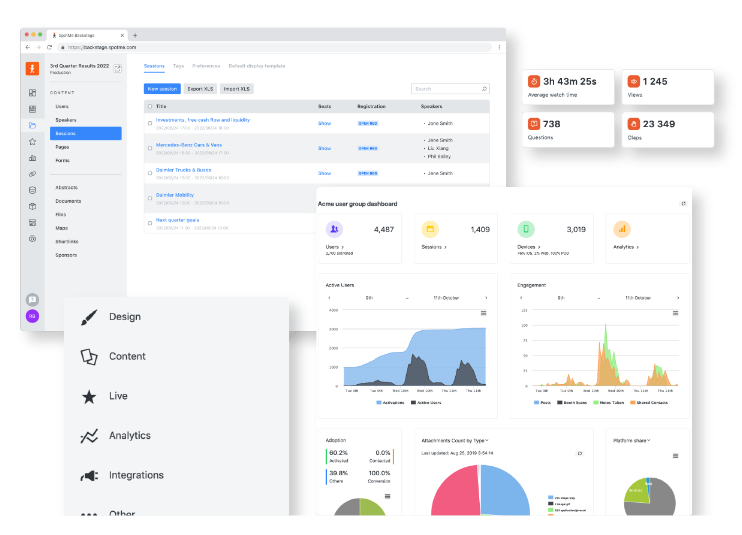Click the SpotMe orange logo icon
Viewport: 742px width, 535px height.
[32, 69]
